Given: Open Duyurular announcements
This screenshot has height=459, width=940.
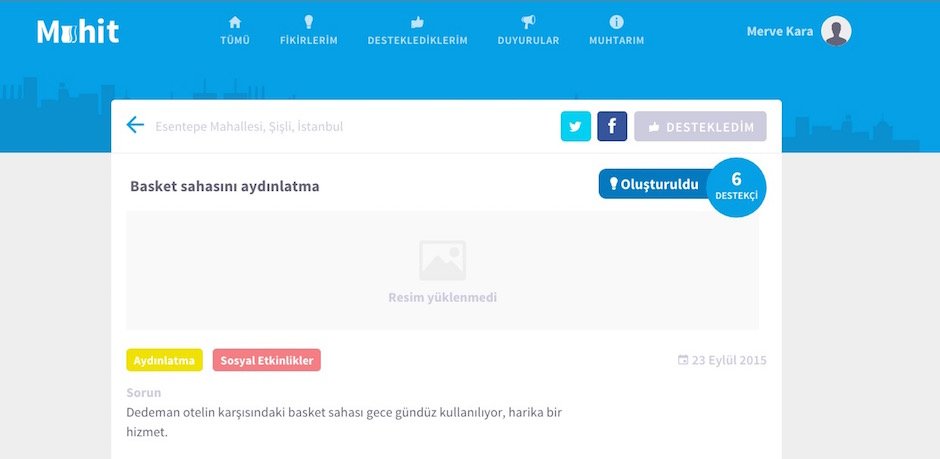Looking at the screenshot, I should 528,41.
